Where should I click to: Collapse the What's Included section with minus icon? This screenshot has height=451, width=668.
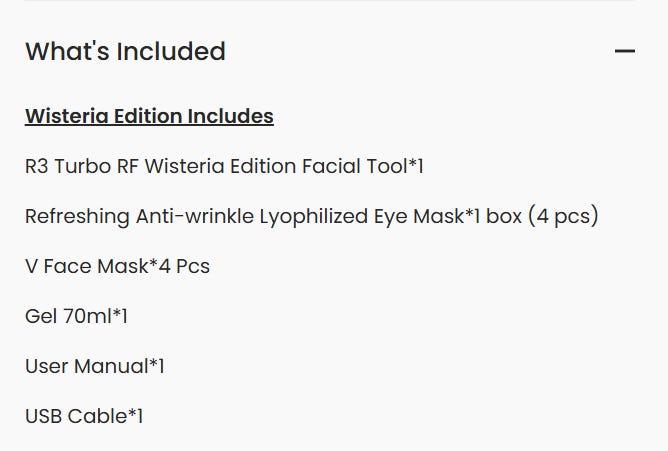tap(625, 52)
